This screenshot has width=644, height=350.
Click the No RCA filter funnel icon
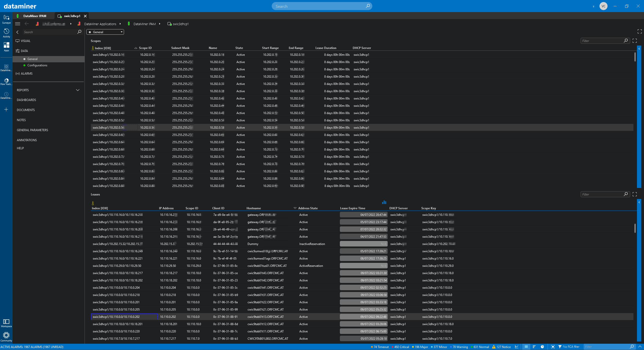[x=560, y=347]
